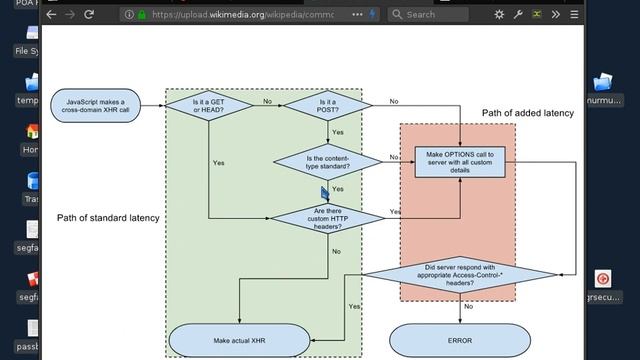Click 'JavaScript makes a cross-domain XHR call' node
This screenshot has height=360, width=640.
96,106
